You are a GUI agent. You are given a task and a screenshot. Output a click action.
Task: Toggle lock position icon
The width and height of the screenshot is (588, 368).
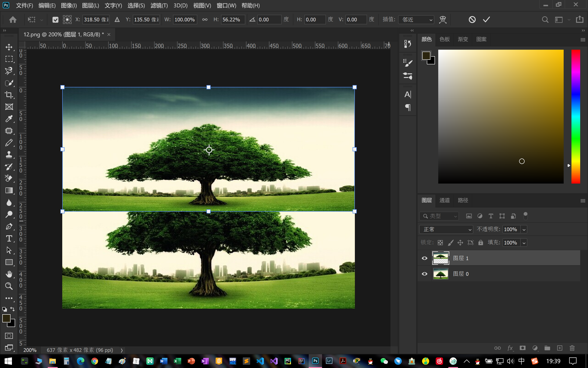click(x=460, y=243)
